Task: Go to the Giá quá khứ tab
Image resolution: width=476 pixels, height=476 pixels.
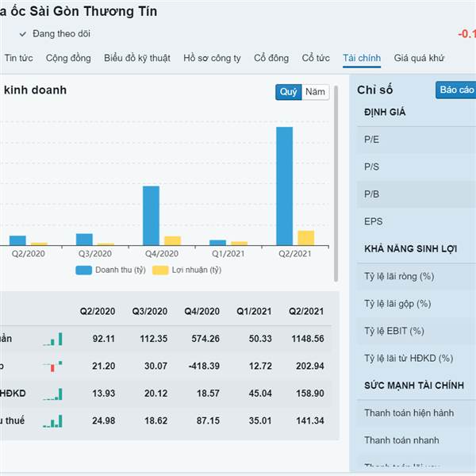Action: tap(419, 58)
